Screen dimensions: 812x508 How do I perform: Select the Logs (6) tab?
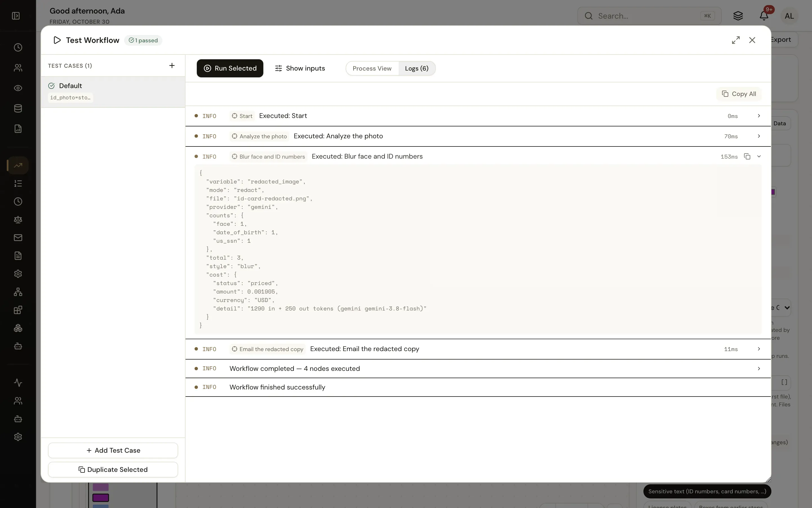click(416, 69)
